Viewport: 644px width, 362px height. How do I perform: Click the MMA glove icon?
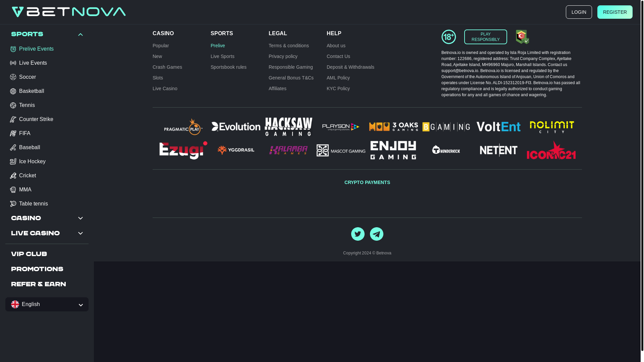click(13, 190)
